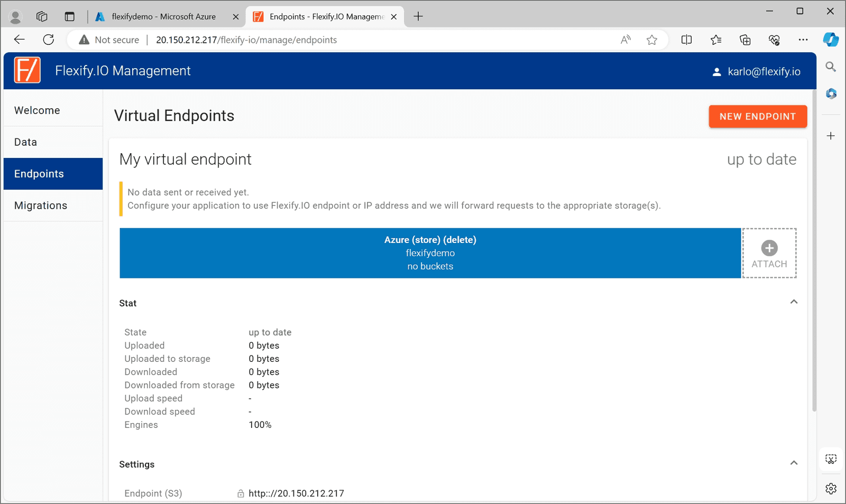Click the Browser essentials icon
This screenshot has height=504, width=846.
tap(774, 40)
